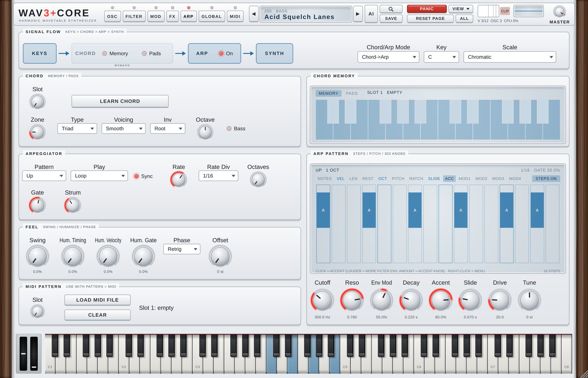Click the Strum knob
The width and height of the screenshot is (588, 378).
73,205
